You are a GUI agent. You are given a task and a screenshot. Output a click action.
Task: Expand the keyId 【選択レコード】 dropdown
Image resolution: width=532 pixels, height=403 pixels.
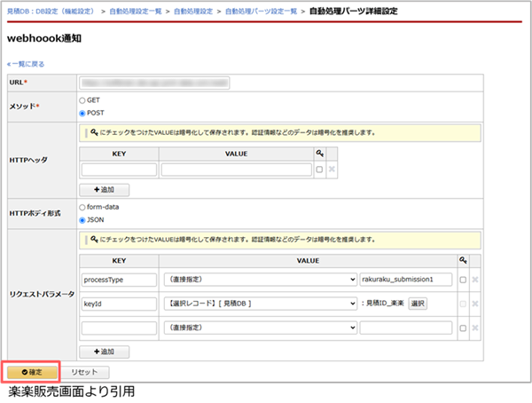pos(259,304)
